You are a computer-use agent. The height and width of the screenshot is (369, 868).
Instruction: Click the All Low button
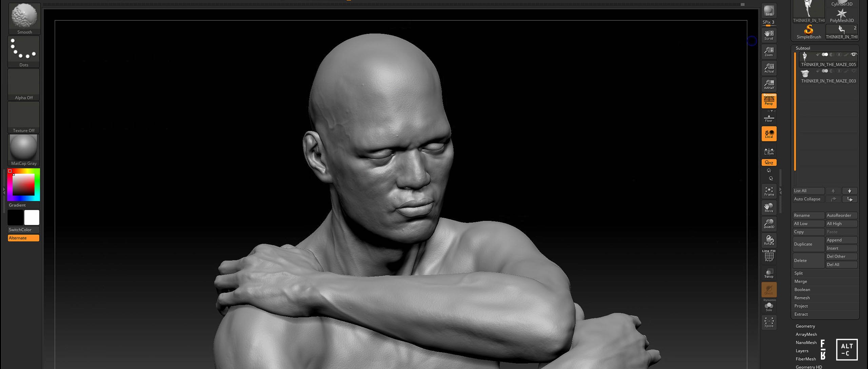coord(809,224)
